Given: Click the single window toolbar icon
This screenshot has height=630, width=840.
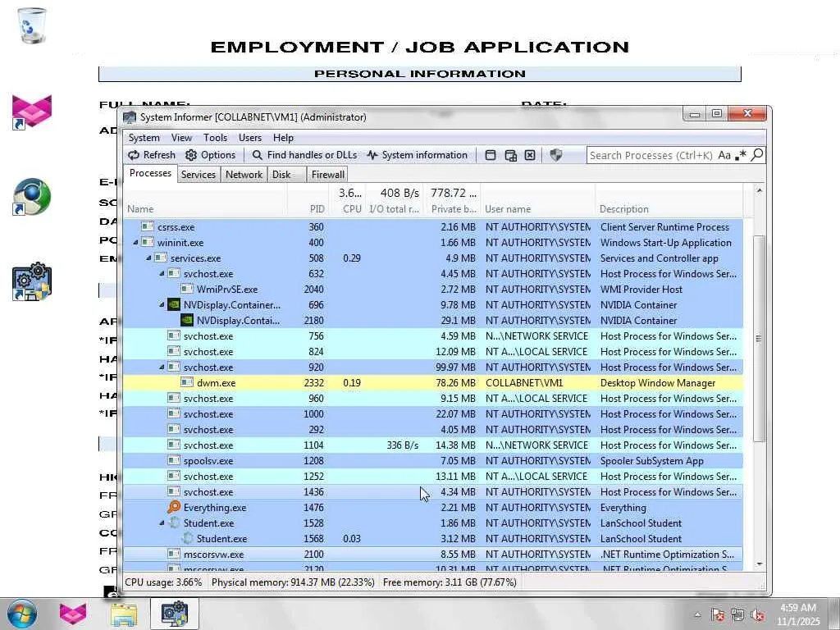Looking at the screenshot, I should [491, 155].
